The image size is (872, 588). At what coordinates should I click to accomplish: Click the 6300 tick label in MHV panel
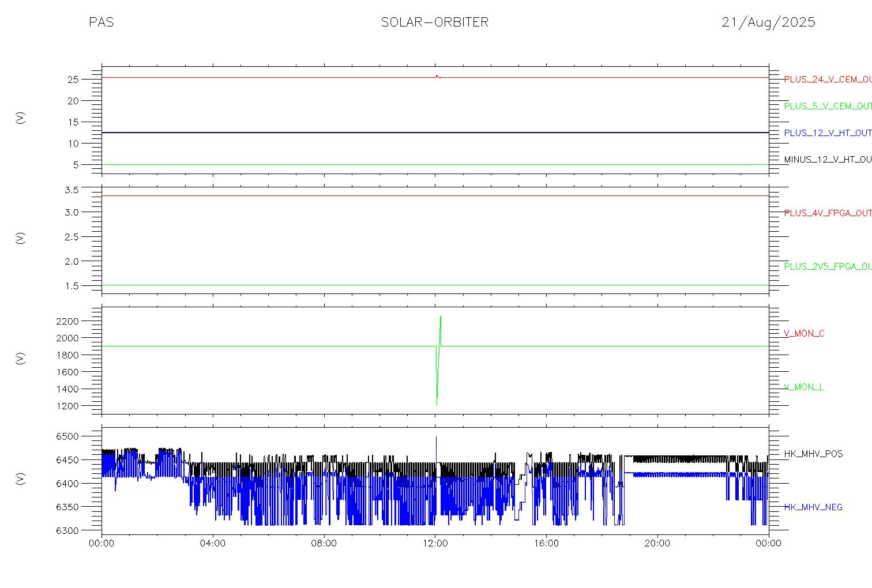coord(69,530)
